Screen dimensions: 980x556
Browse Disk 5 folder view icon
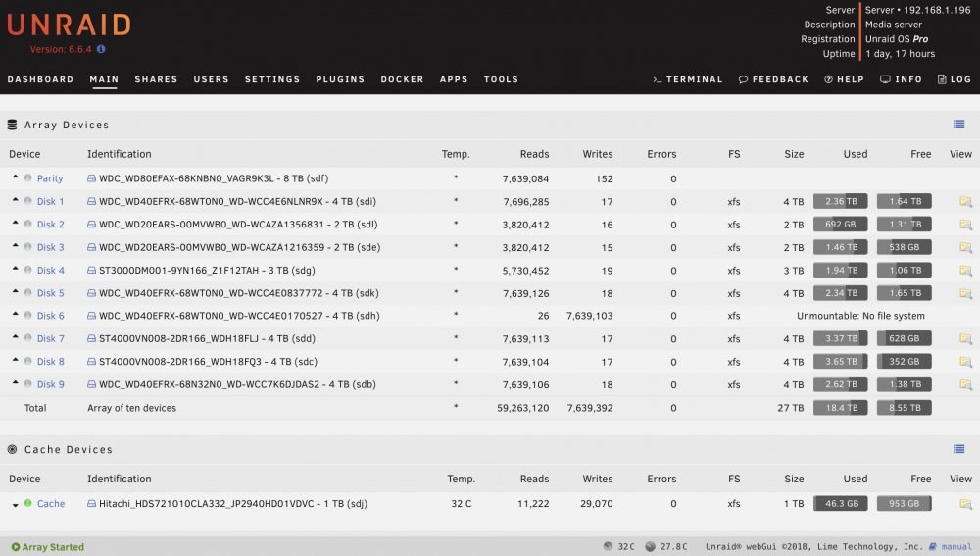pos(965,293)
